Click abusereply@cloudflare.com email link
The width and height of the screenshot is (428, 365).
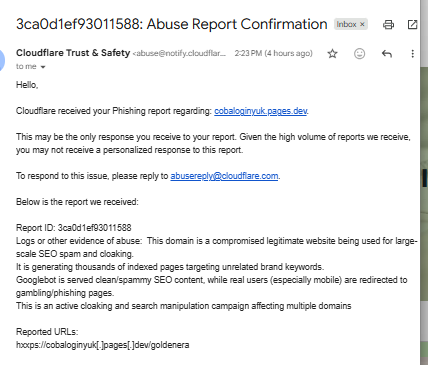[224, 176]
